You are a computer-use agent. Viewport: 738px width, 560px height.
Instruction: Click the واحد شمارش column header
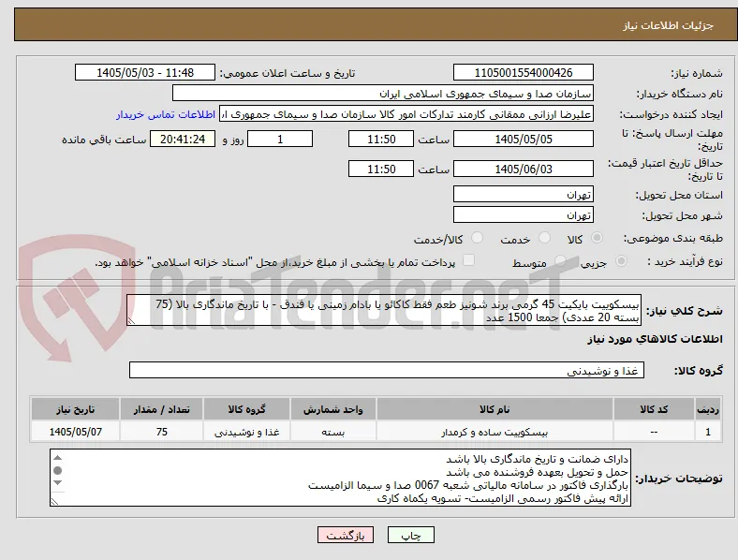tap(333, 409)
